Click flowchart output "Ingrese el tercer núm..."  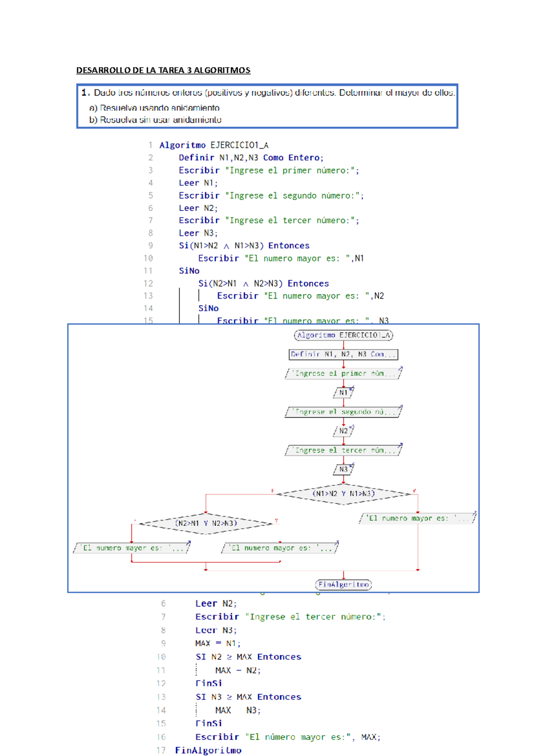pos(344,450)
